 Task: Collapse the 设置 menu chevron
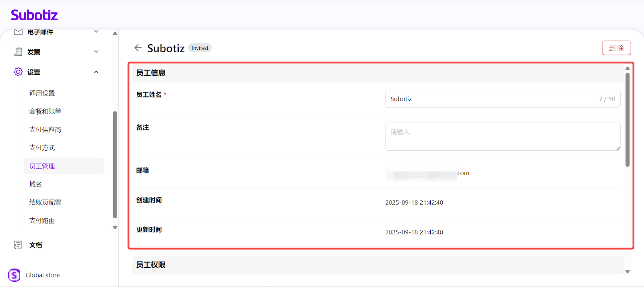click(x=96, y=72)
